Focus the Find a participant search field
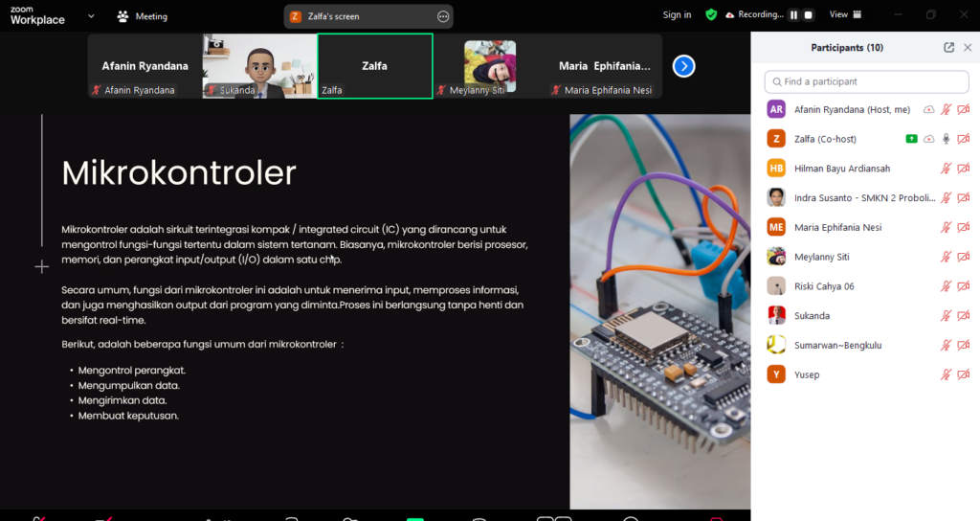 tap(866, 81)
